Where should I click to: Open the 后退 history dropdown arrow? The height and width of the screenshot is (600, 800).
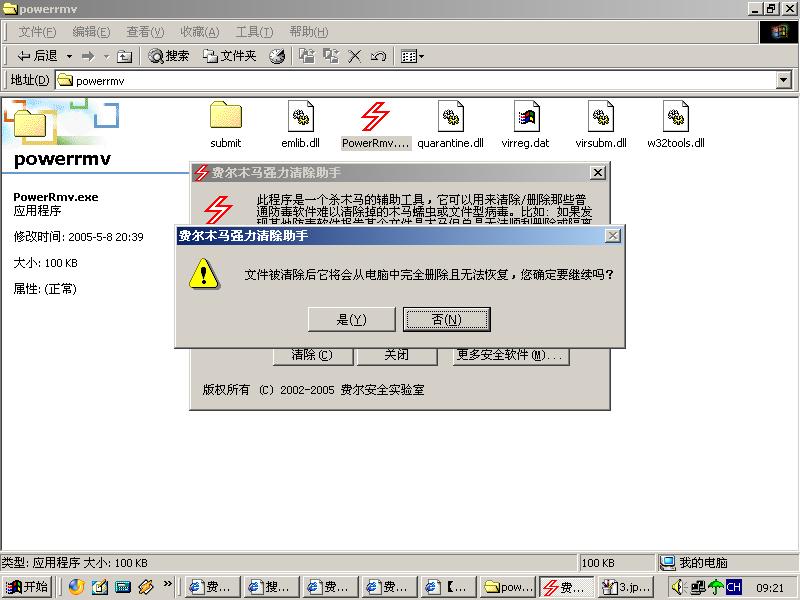69,56
